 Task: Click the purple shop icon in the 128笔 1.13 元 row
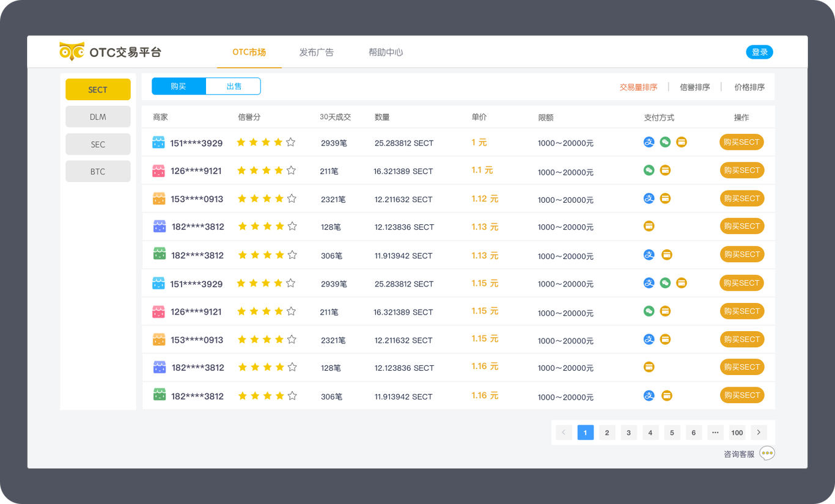160,226
